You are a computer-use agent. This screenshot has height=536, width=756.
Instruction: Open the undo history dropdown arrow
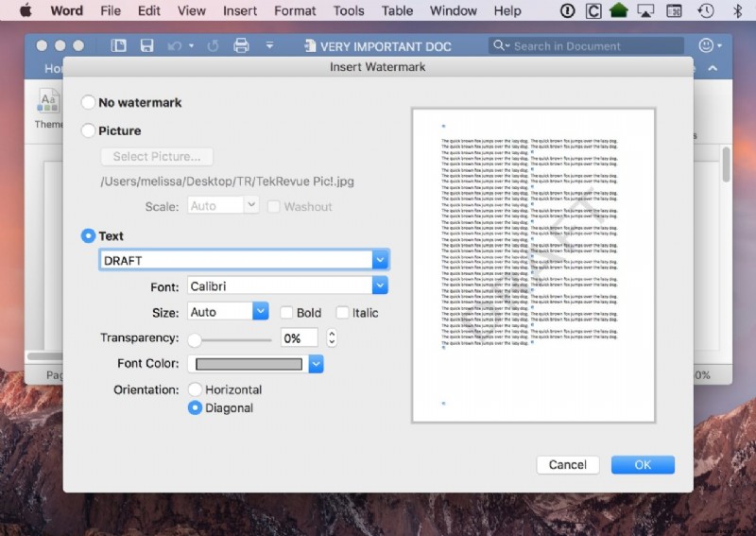[192, 45]
